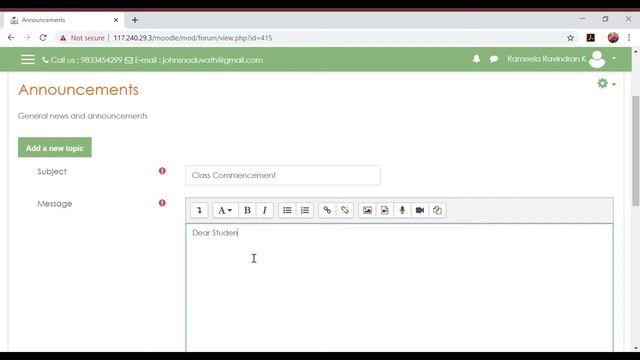Click 'General news and announcements' description text
Image resolution: width=640 pixels, height=360 pixels.
click(x=83, y=116)
